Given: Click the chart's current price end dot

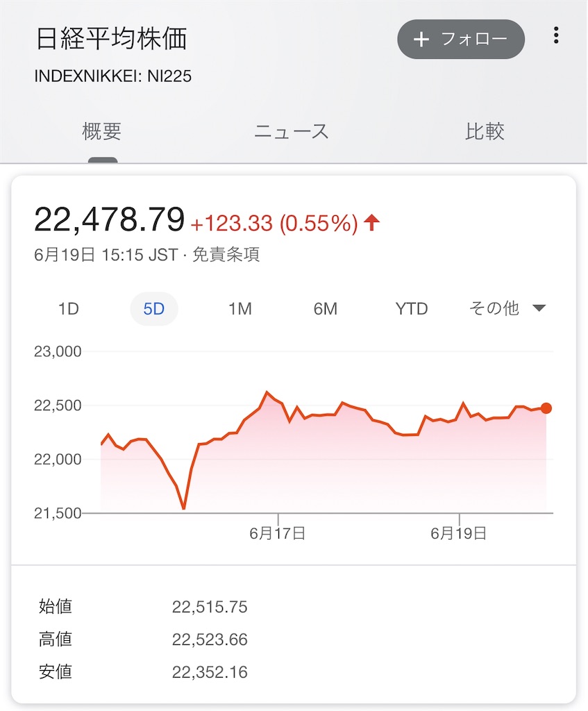Looking at the screenshot, I should coord(546,408).
